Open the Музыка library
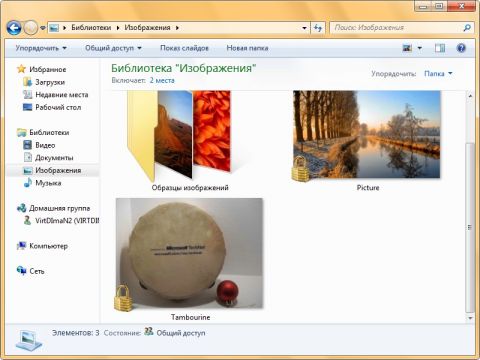This screenshot has height=360, width=480. [48, 183]
